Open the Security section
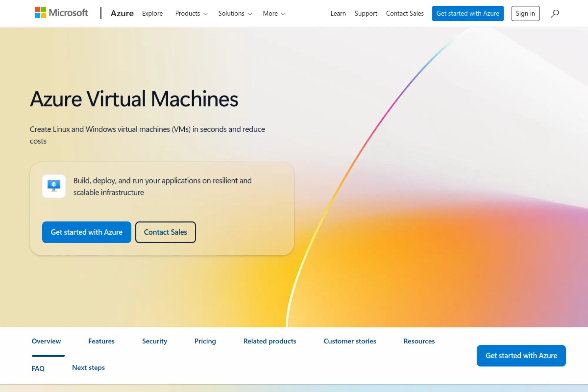The width and height of the screenshot is (588, 392). (154, 341)
